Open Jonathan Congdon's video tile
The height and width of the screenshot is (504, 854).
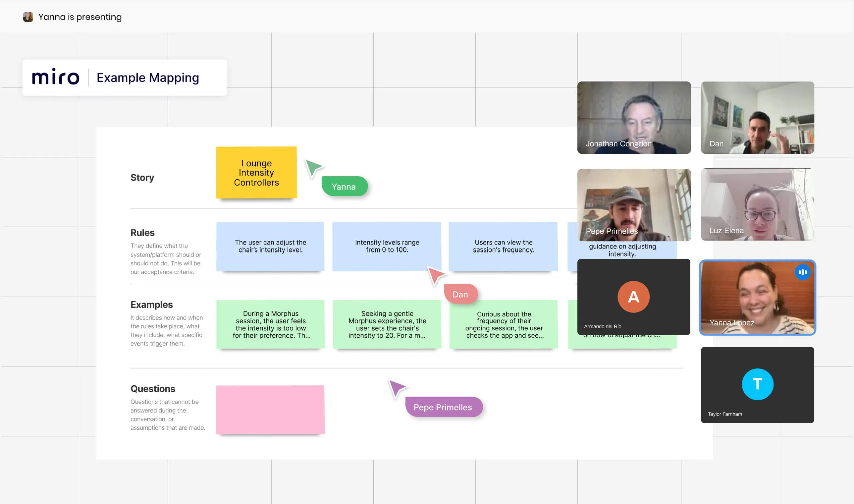(634, 117)
